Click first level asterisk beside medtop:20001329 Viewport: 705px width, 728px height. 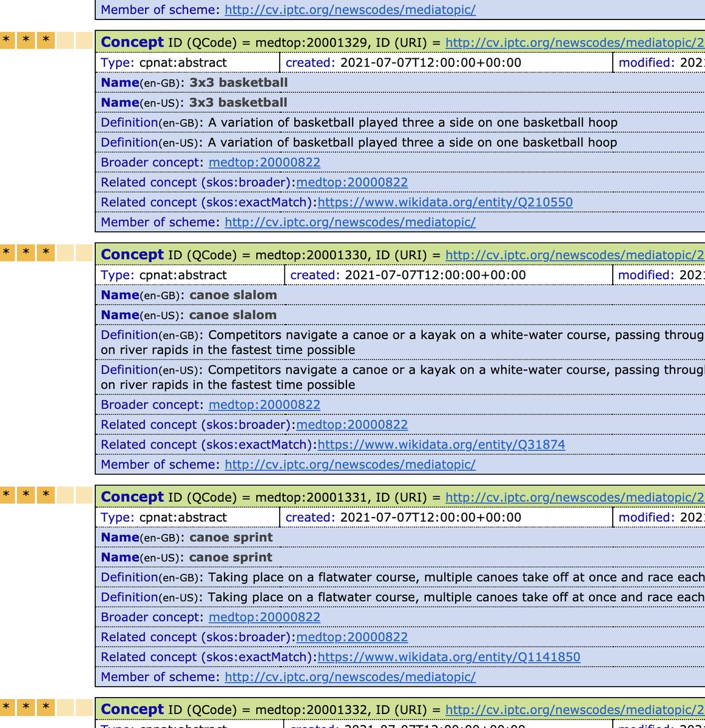(6, 41)
